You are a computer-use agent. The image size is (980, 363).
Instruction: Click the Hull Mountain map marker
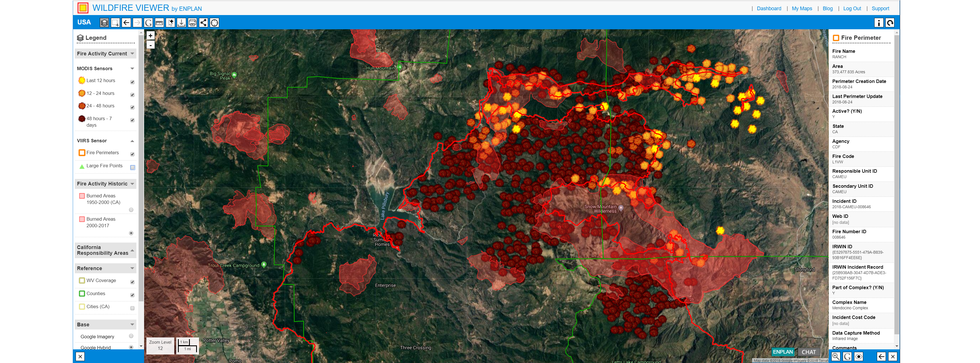[399, 67]
